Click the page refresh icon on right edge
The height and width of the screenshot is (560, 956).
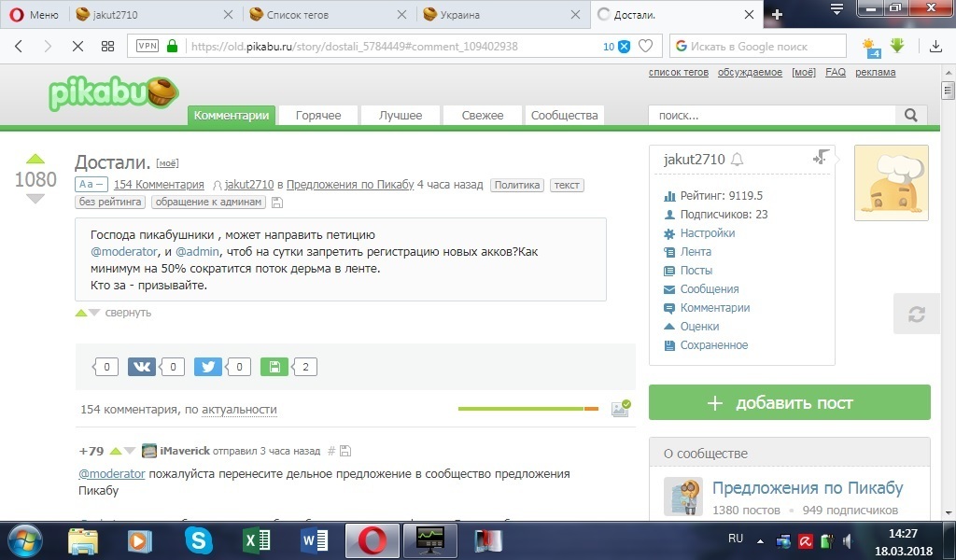(916, 315)
